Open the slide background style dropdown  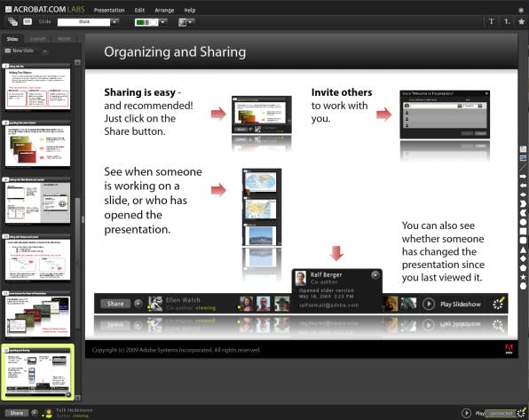[186, 22]
